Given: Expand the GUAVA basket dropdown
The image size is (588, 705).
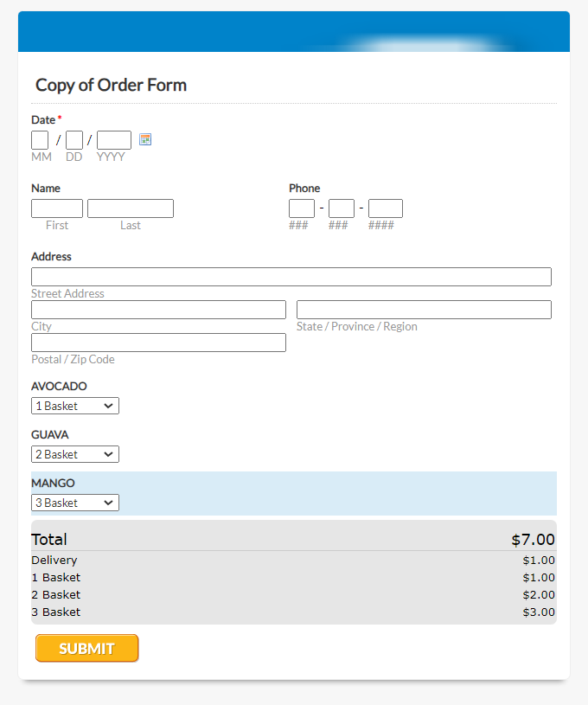Looking at the screenshot, I should pos(75,454).
